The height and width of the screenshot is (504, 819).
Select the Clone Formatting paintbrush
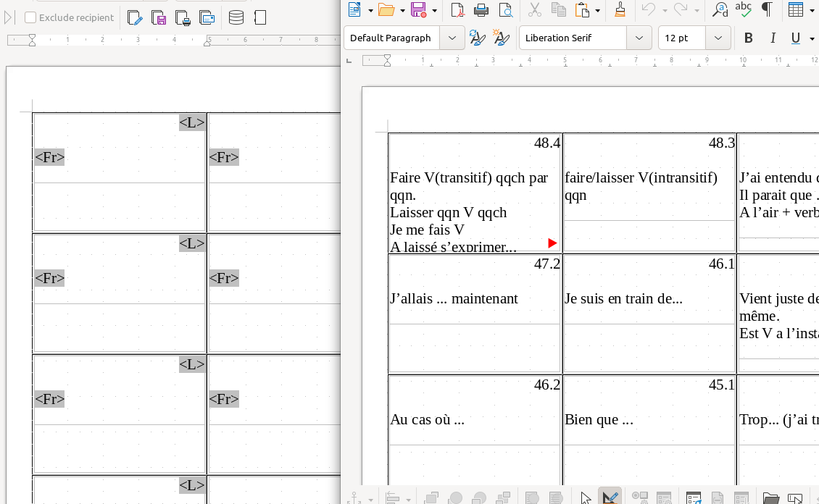620,9
